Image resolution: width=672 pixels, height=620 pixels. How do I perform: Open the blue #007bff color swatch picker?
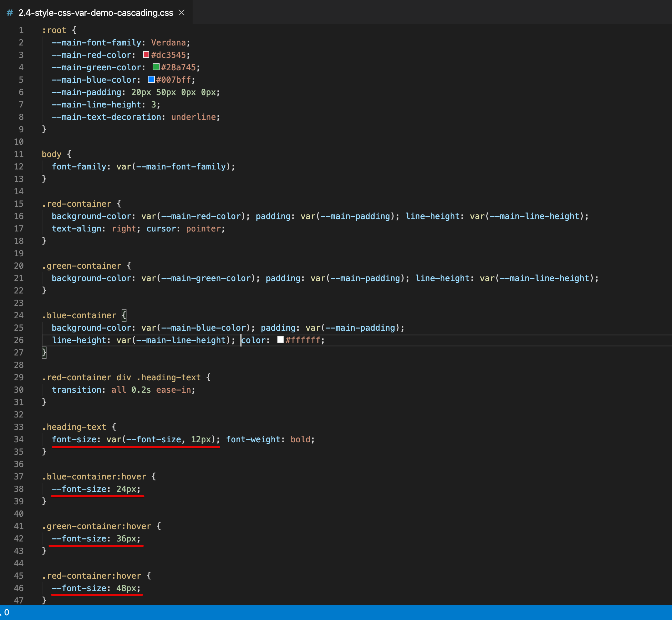coord(151,80)
